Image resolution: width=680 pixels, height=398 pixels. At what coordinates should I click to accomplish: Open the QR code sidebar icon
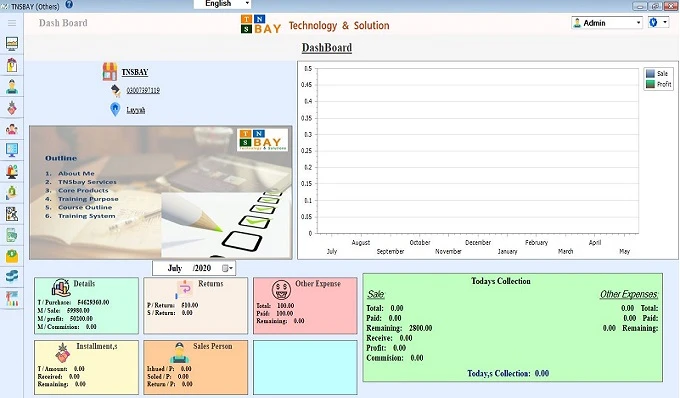click(x=12, y=214)
